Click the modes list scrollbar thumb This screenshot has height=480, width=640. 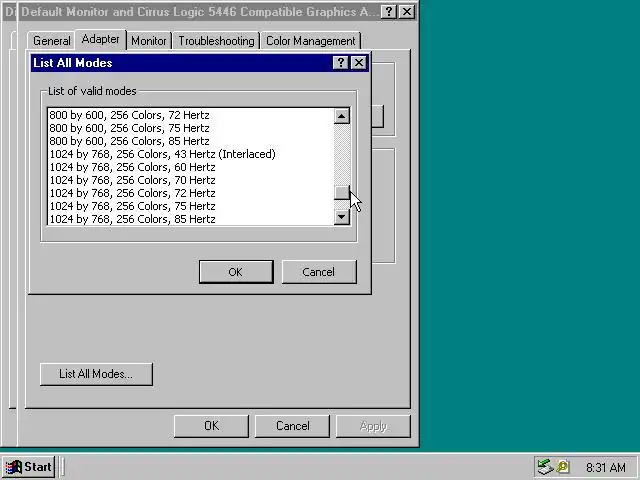click(x=342, y=192)
